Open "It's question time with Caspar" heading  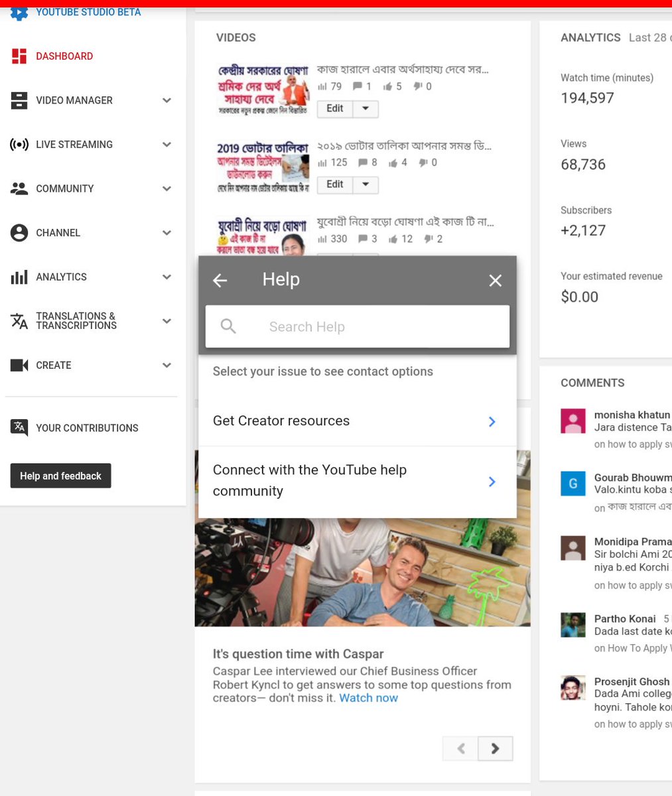(298, 654)
